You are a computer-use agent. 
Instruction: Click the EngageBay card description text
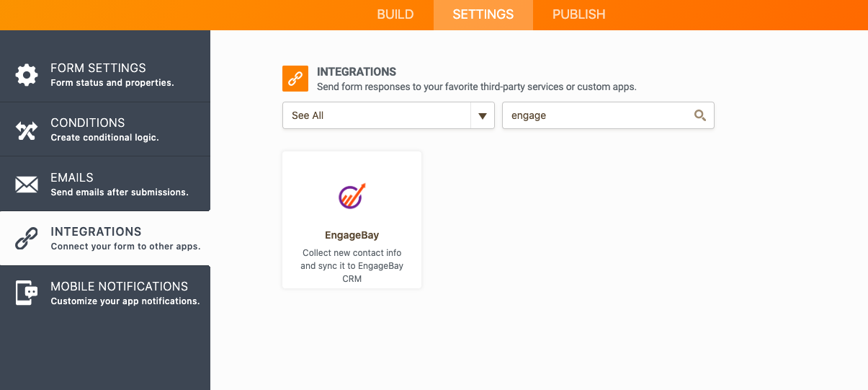352,265
